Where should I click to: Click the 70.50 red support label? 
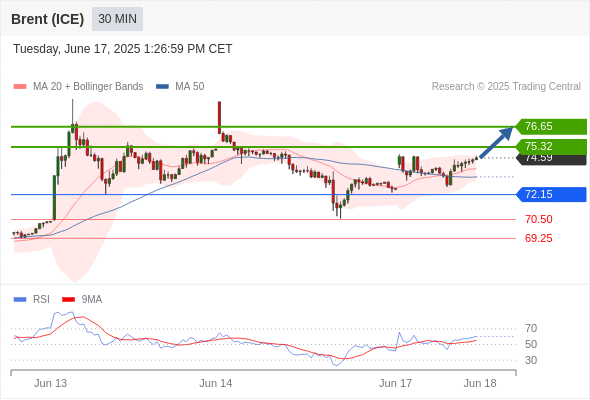(x=539, y=219)
